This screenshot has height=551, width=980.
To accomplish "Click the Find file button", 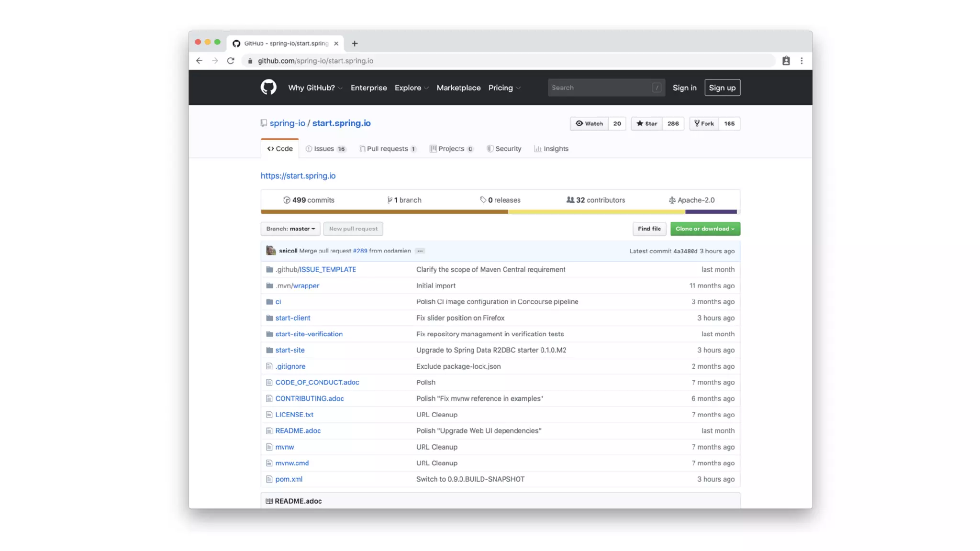I will pos(649,229).
